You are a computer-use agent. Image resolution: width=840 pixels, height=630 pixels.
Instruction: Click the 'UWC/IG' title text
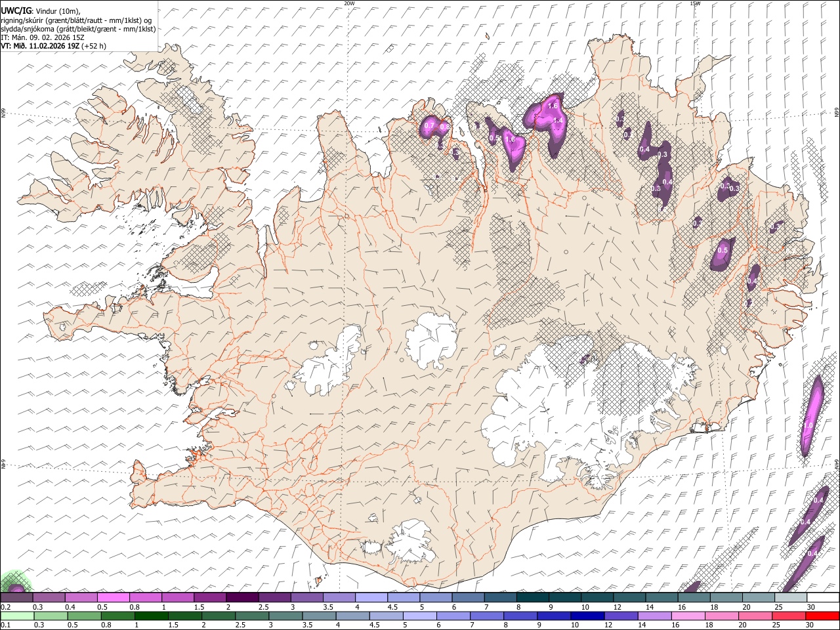click(16, 10)
